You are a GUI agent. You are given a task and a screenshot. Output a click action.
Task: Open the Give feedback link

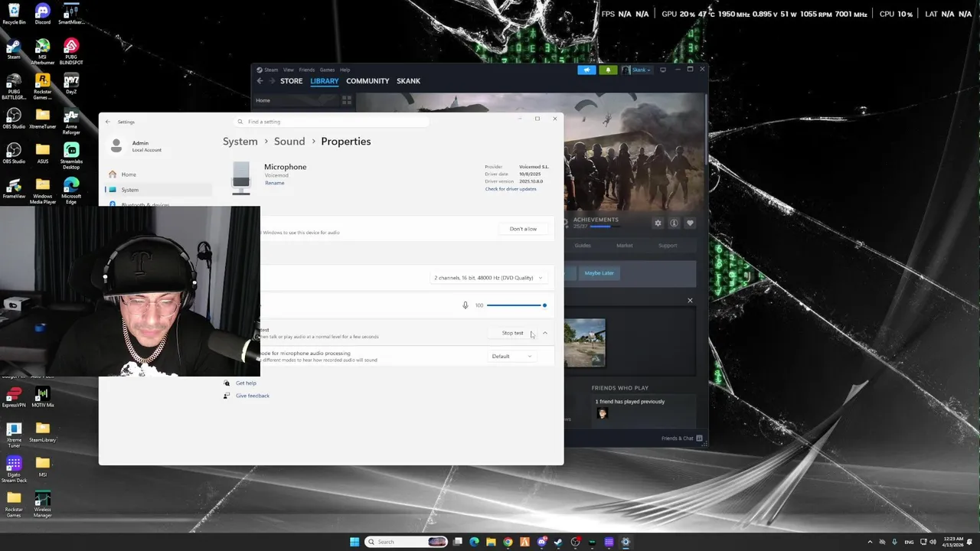pyautogui.click(x=253, y=396)
